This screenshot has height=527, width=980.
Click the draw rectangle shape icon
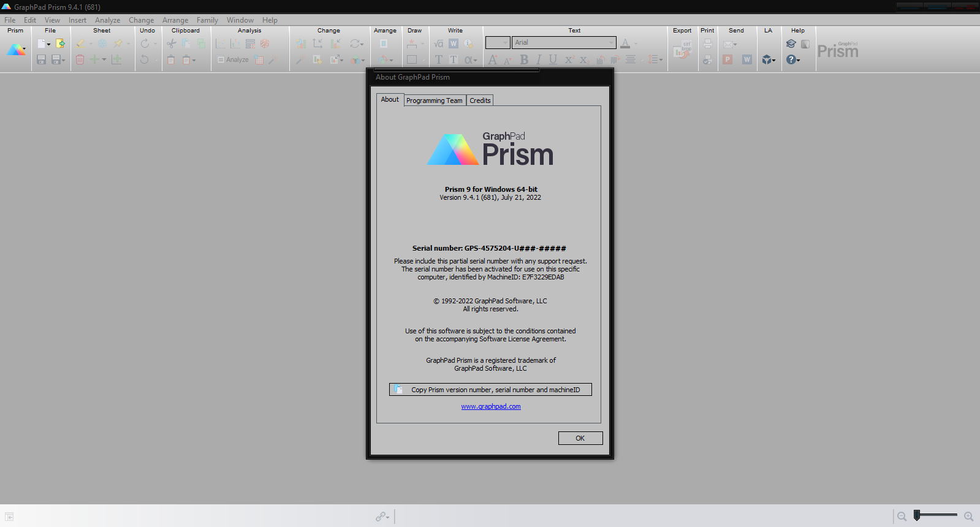coord(412,59)
